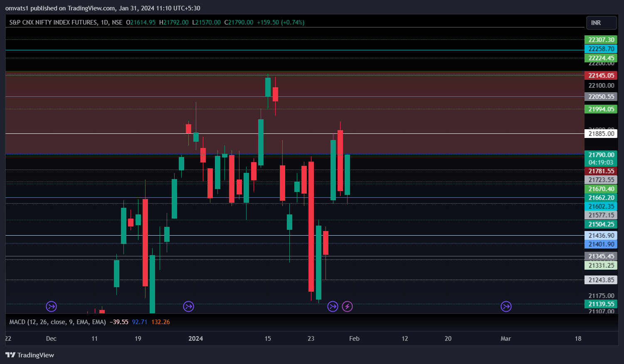Click the cyan 21602.35 price label

tap(601, 207)
